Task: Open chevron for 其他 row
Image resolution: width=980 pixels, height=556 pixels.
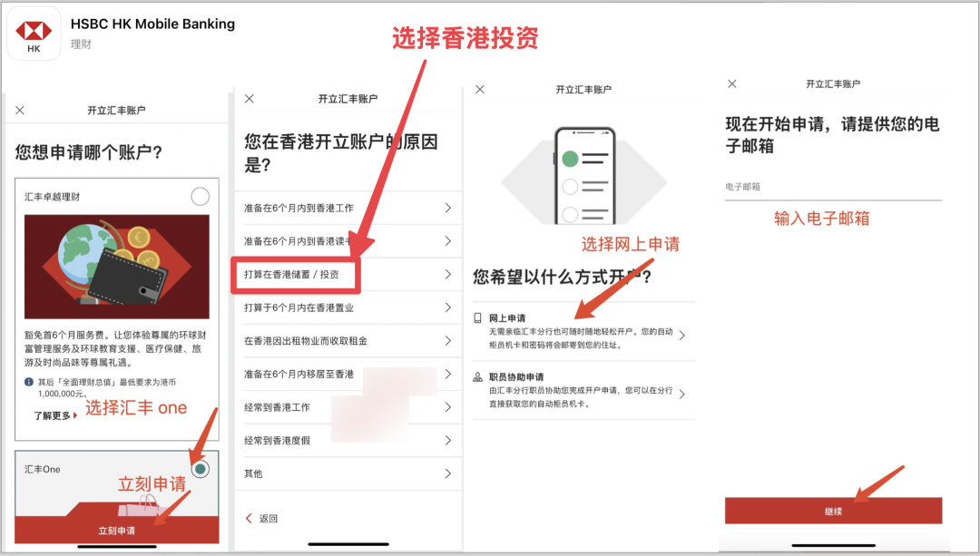Action: 448,473
